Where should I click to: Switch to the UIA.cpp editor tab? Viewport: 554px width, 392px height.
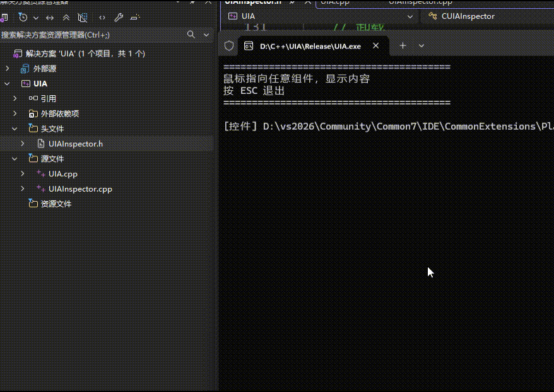[335, 3]
